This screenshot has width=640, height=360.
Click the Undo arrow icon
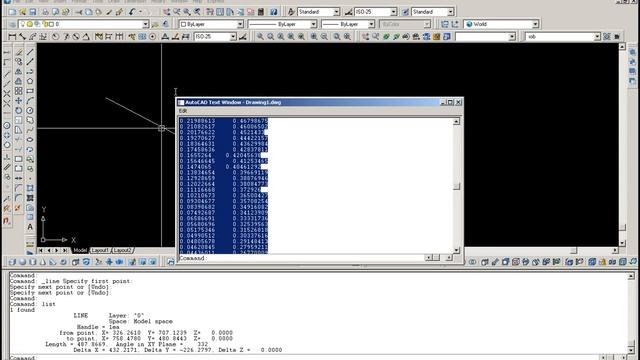[x=132, y=12]
